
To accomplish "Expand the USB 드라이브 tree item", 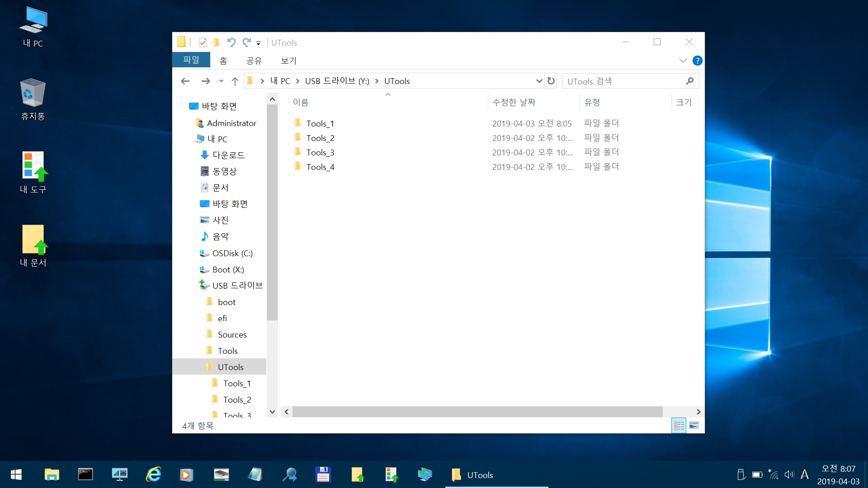I will coord(192,285).
